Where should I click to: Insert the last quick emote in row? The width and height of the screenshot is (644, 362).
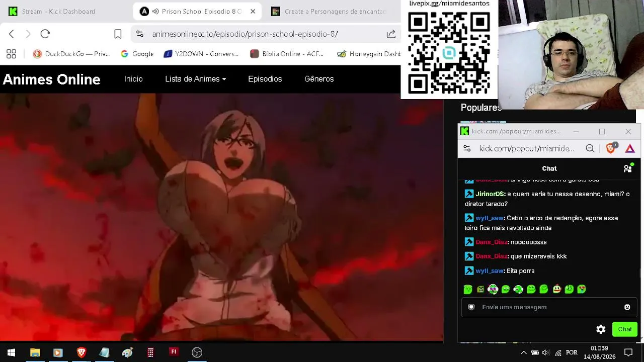coord(582,289)
